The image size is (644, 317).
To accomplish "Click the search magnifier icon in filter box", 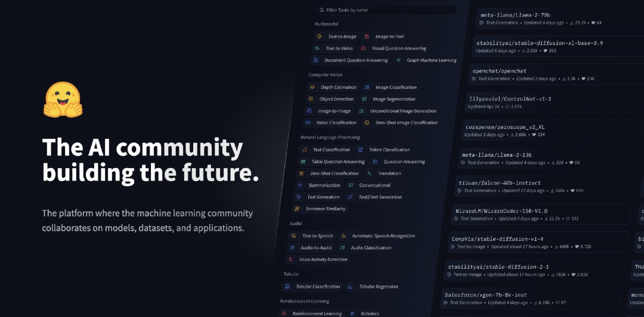I will [x=321, y=10].
